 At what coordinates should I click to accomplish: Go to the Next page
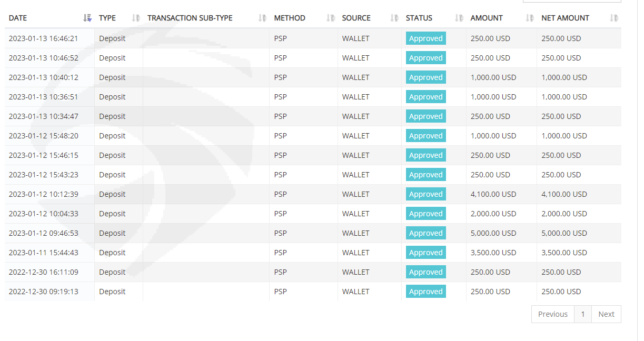click(x=606, y=314)
